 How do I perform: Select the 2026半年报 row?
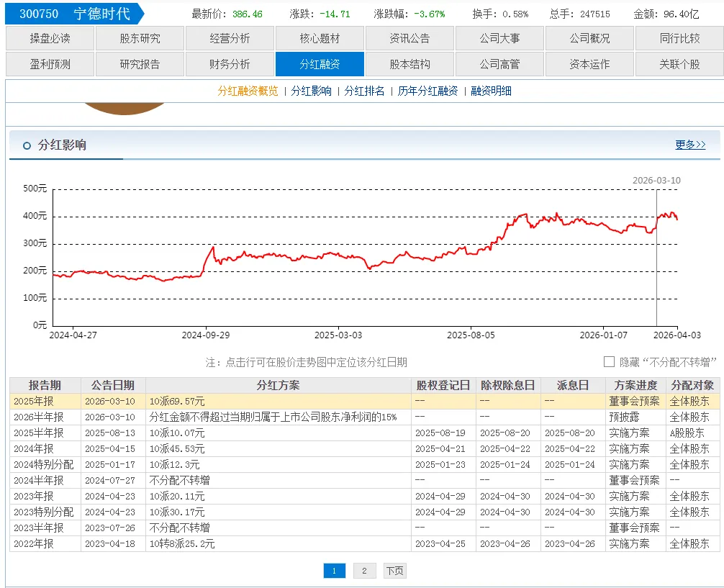(x=365, y=417)
